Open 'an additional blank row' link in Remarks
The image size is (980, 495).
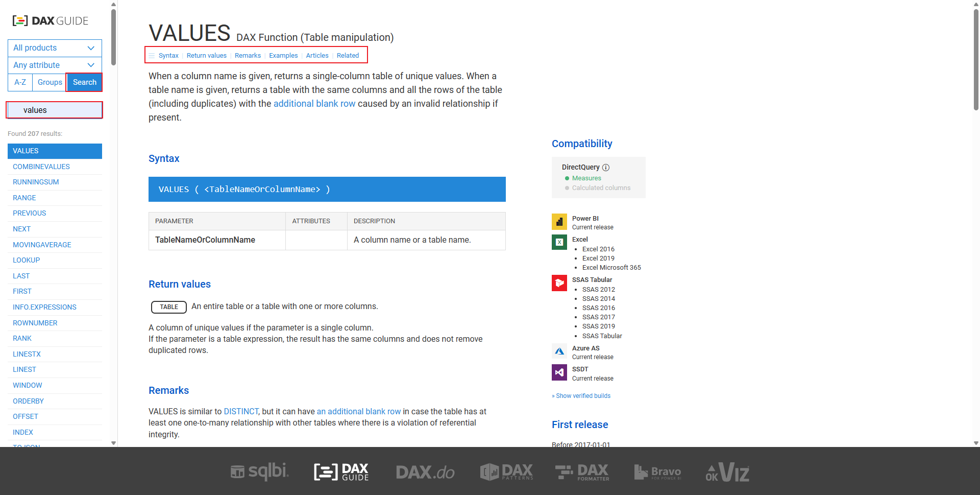tap(359, 412)
